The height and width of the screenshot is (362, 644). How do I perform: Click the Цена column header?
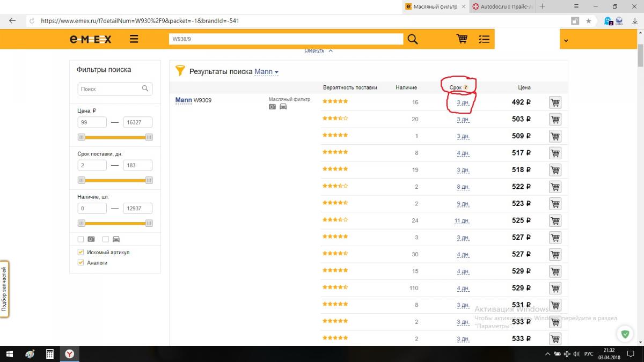(524, 87)
